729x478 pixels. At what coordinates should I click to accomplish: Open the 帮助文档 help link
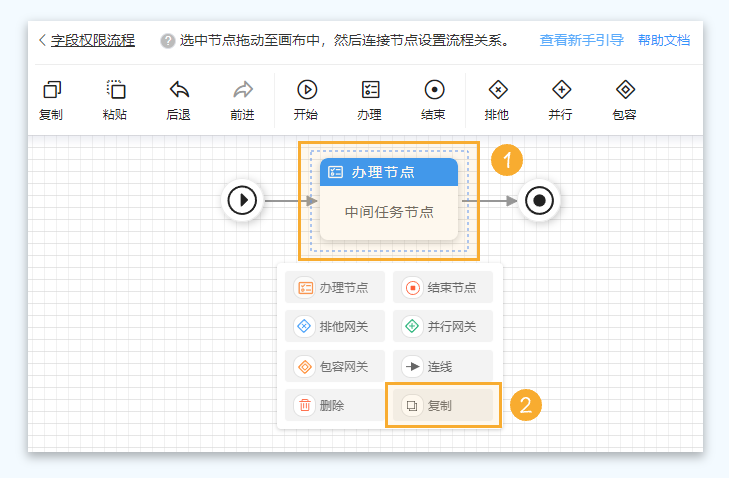point(663,40)
